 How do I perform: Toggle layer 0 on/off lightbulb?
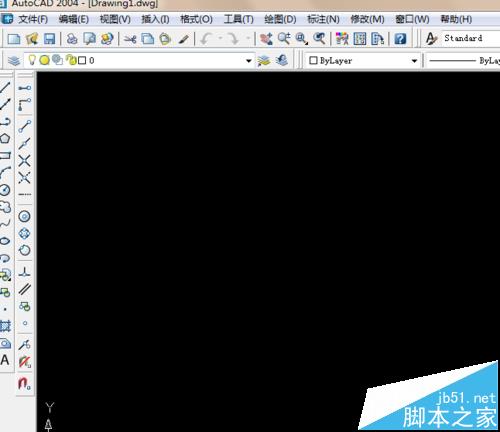32,60
